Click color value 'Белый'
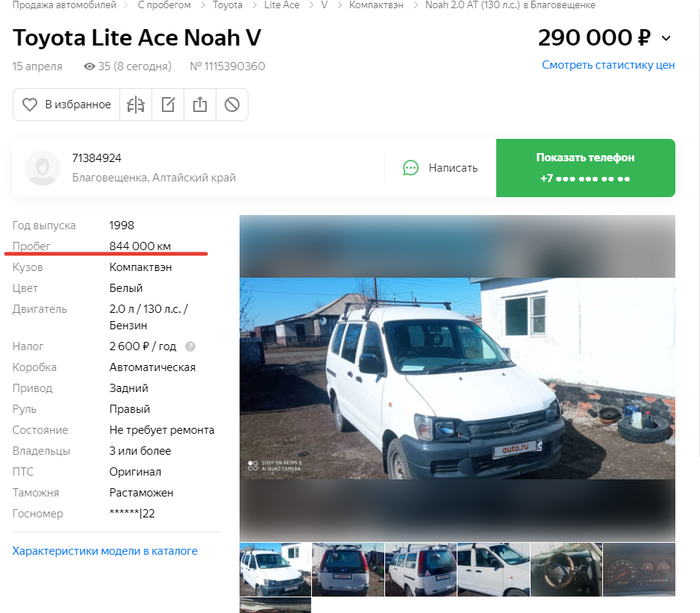 click(x=126, y=288)
